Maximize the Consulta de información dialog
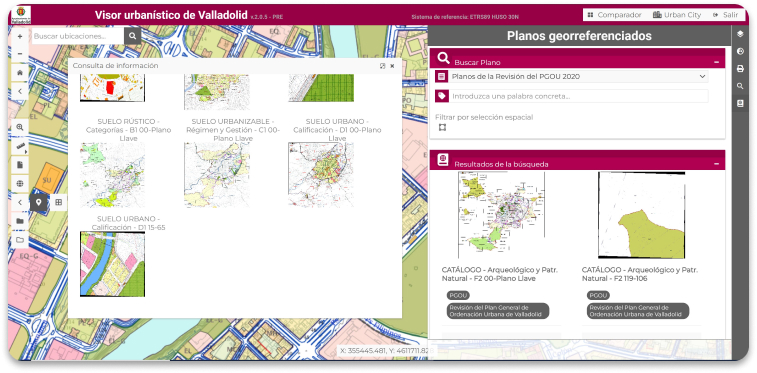Screen dimensions: 757x373 coord(382,66)
